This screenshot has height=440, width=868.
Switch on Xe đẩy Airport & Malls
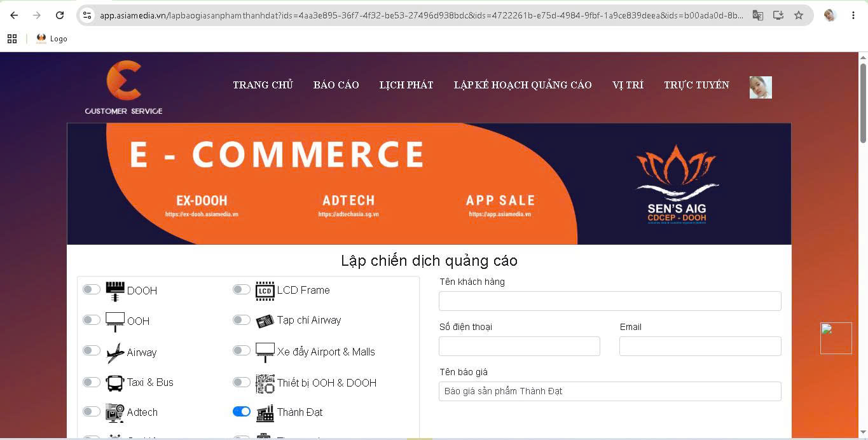tap(242, 350)
